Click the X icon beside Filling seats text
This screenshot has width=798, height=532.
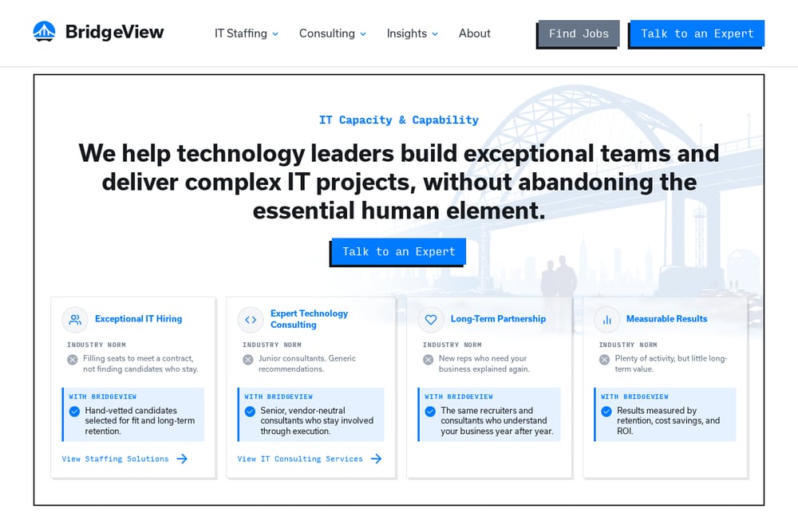pyautogui.click(x=73, y=360)
